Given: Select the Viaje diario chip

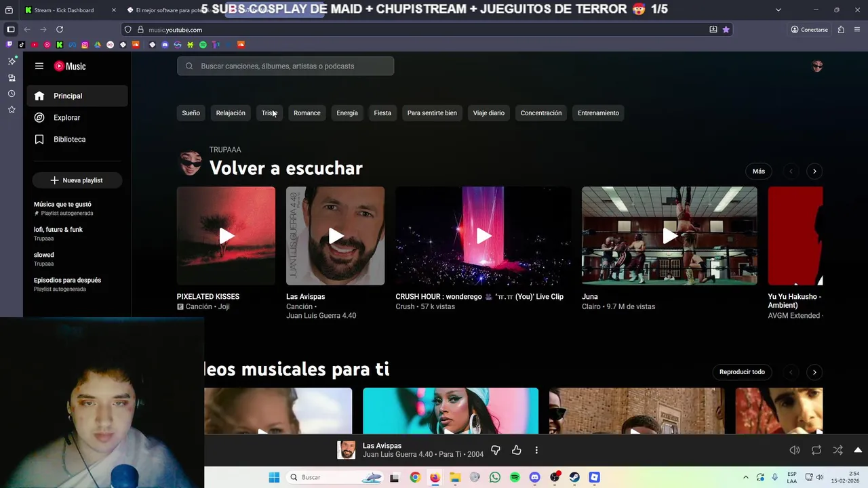Looking at the screenshot, I should [489, 113].
